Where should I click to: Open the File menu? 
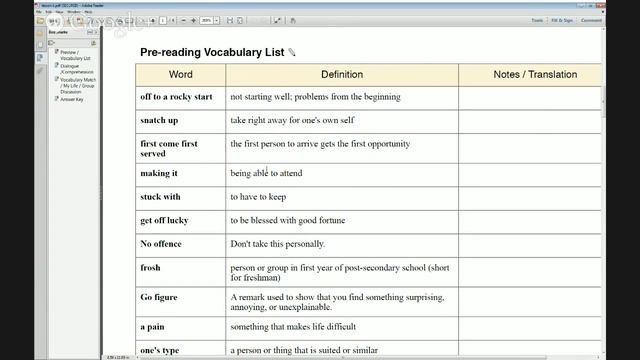[x=39, y=12]
